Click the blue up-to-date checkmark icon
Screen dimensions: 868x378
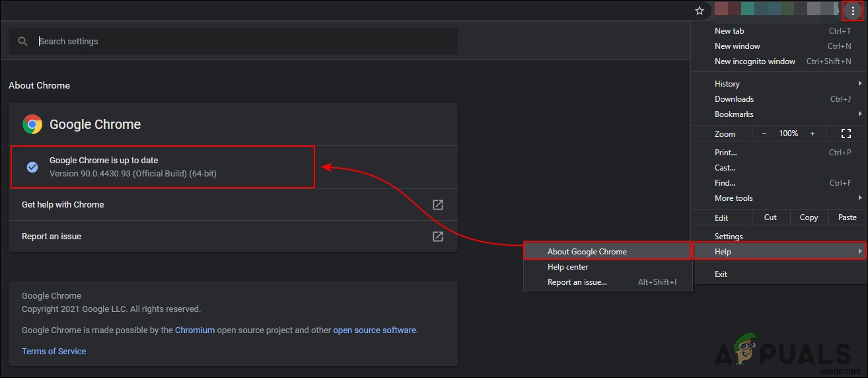32,167
